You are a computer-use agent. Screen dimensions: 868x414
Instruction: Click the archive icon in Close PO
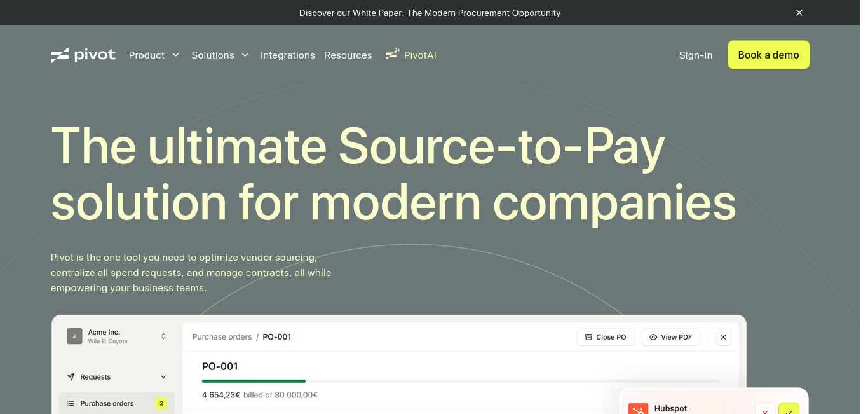coord(588,337)
